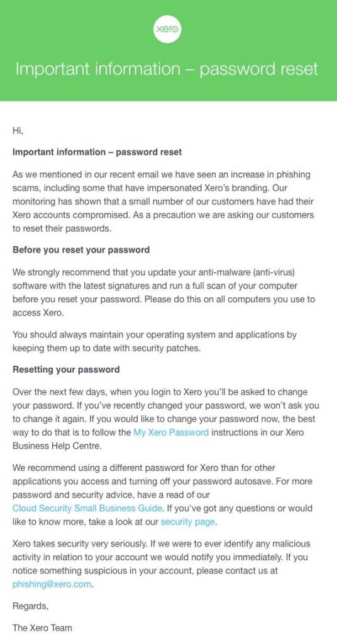Click the 'Hi,' greeting line
The width and height of the screenshot is (337, 644).
[x=18, y=130]
